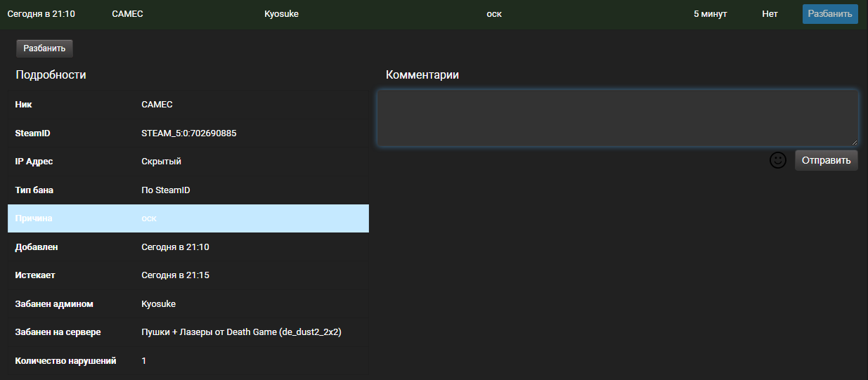The height and width of the screenshot is (380, 868).
Task: Click the CAMEC nickname in Ник row
Action: pos(157,105)
